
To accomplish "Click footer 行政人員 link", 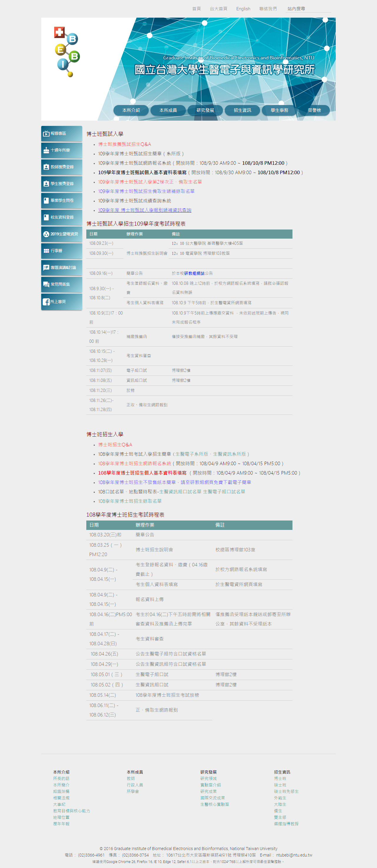I will pyautogui.click(x=135, y=785).
